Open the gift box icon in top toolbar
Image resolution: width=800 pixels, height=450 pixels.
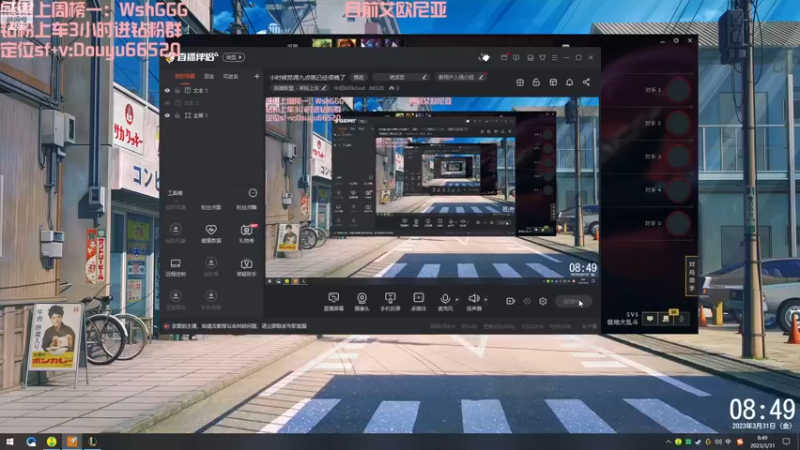520,82
